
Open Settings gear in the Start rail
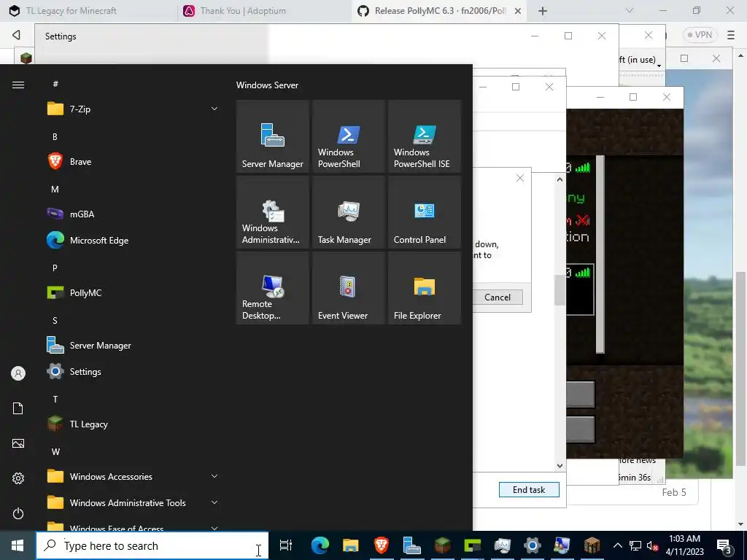[18, 478]
